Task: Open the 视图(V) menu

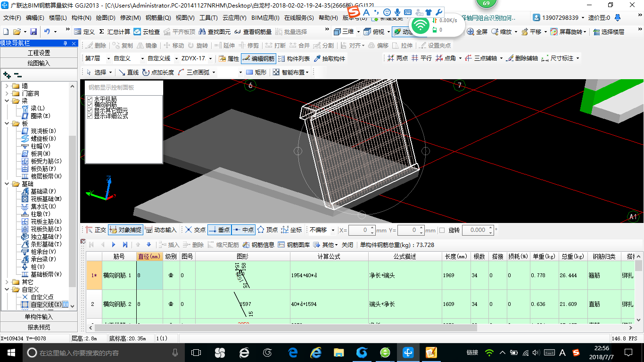Action: (x=185, y=18)
